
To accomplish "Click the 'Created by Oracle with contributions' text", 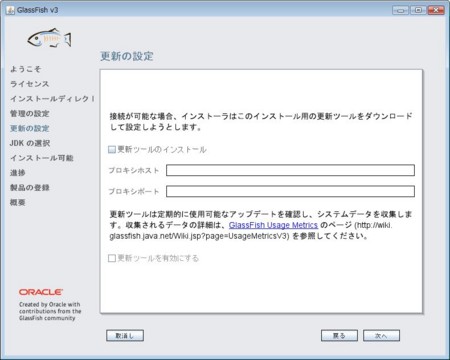I will point(50,311).
